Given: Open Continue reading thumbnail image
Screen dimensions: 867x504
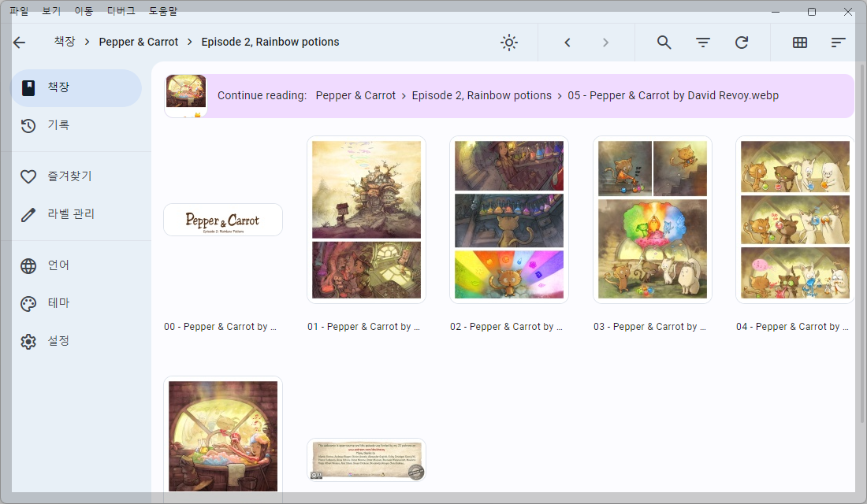Looking at the screenshot, I should click(186, 95).
